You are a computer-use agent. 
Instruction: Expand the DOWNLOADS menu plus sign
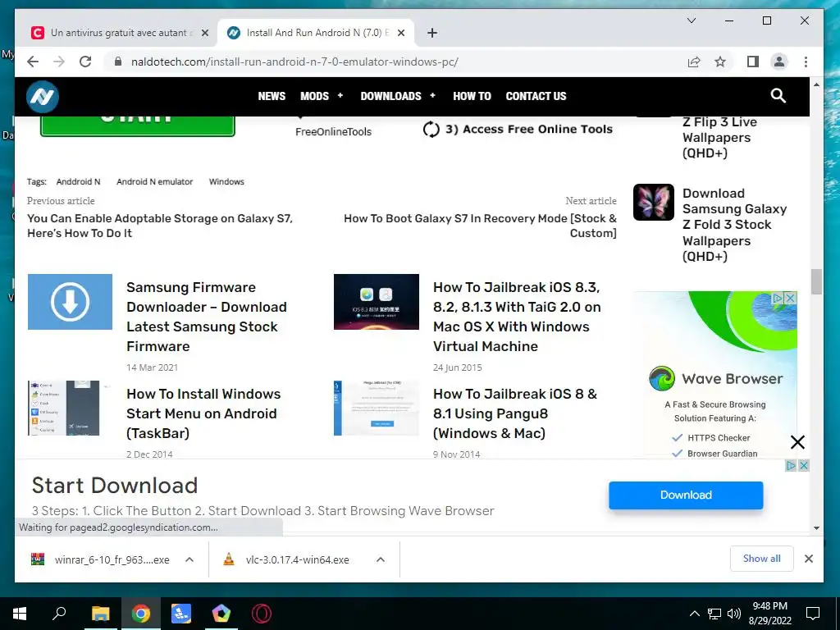click(x=432, y=95)
